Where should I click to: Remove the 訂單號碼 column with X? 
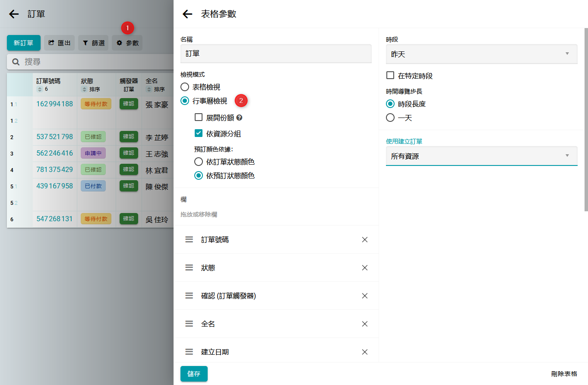pyautogui.click(x=365, y=240)
